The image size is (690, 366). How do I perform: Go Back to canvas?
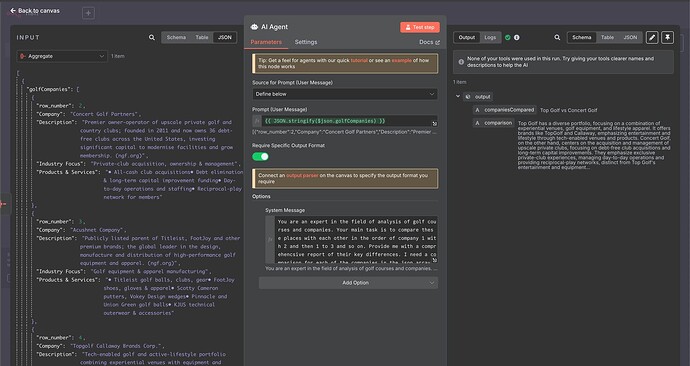pos(35,11)
